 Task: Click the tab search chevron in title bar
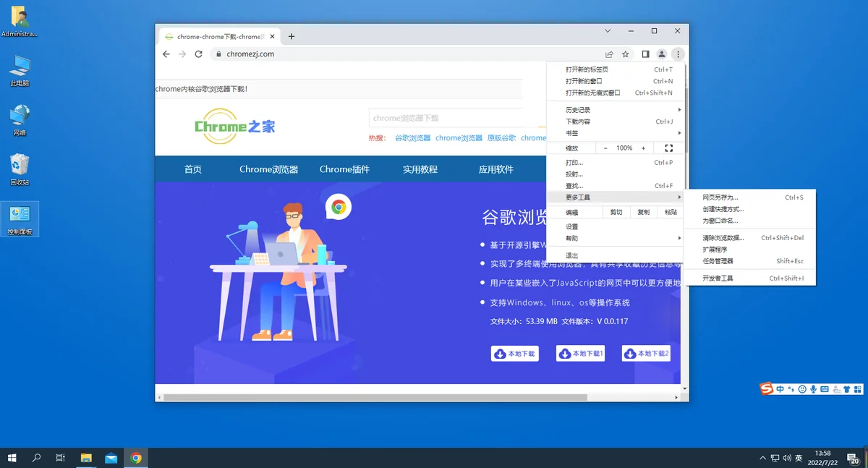608,31
